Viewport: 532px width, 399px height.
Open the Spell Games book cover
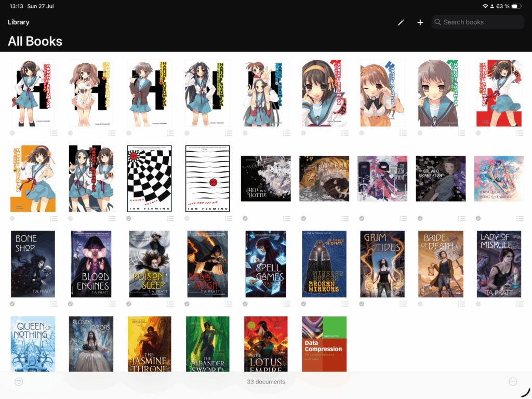(265, 264)
